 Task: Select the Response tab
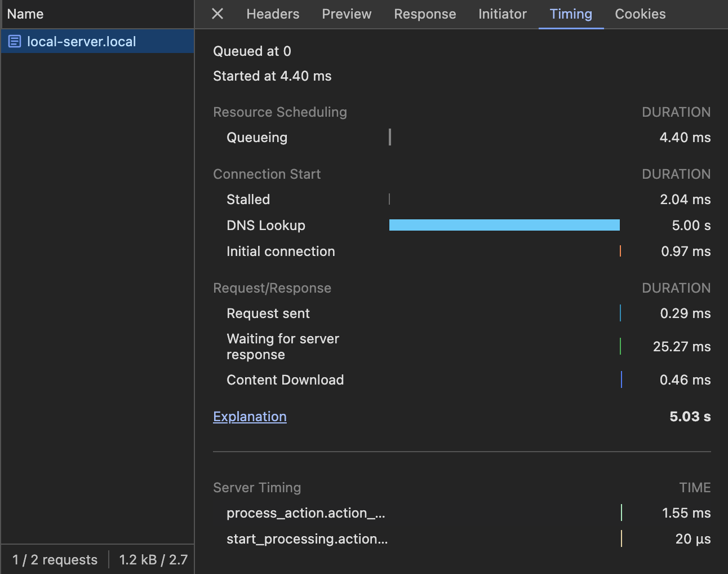click(425, 14)
